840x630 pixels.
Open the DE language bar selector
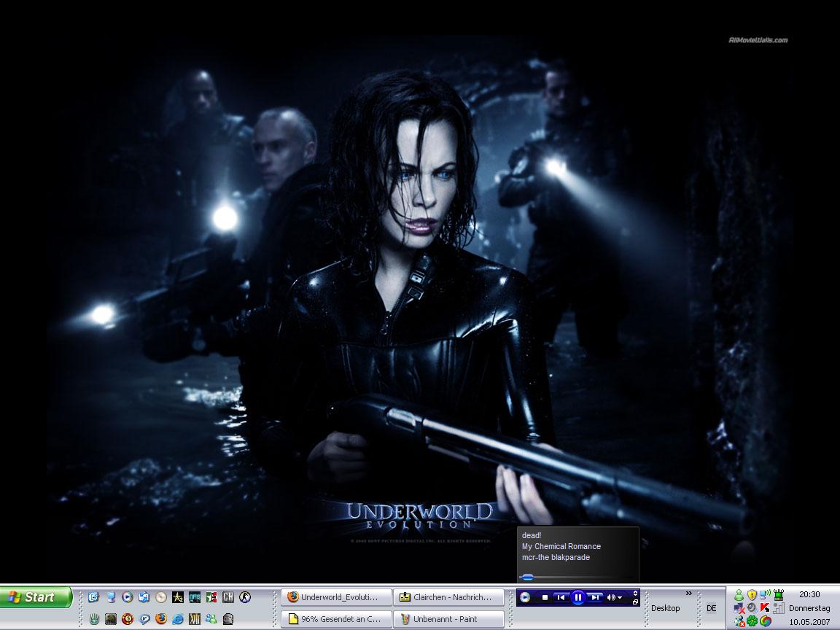(711, 608)
